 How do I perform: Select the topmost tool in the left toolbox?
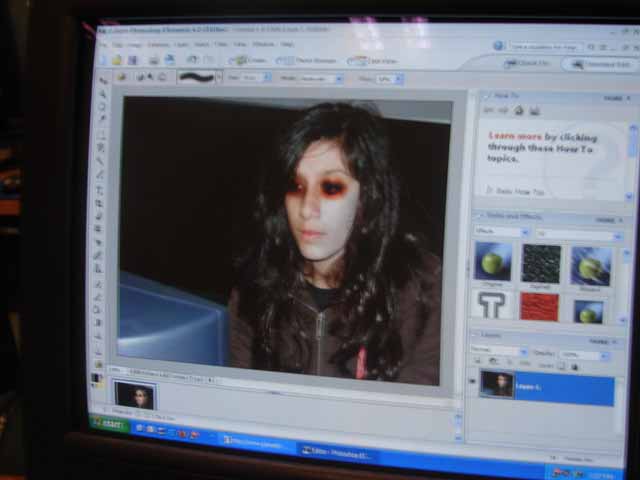(103, 81)
